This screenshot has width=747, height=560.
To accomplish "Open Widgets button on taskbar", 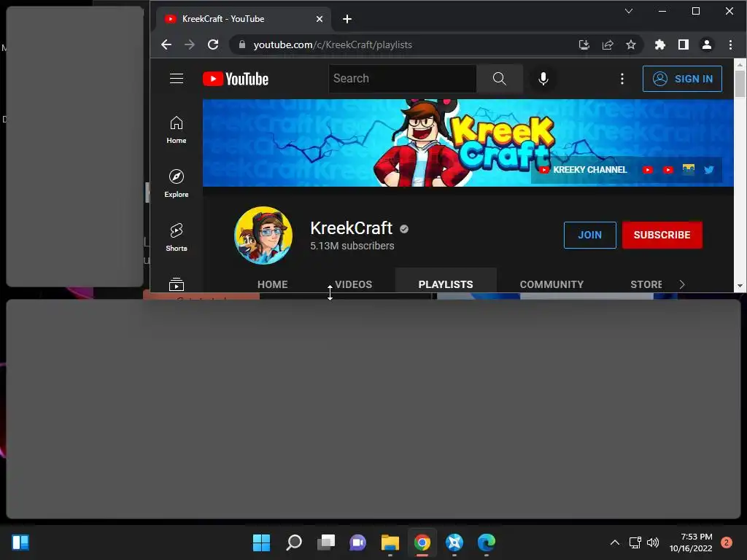I will coord(20,542).
